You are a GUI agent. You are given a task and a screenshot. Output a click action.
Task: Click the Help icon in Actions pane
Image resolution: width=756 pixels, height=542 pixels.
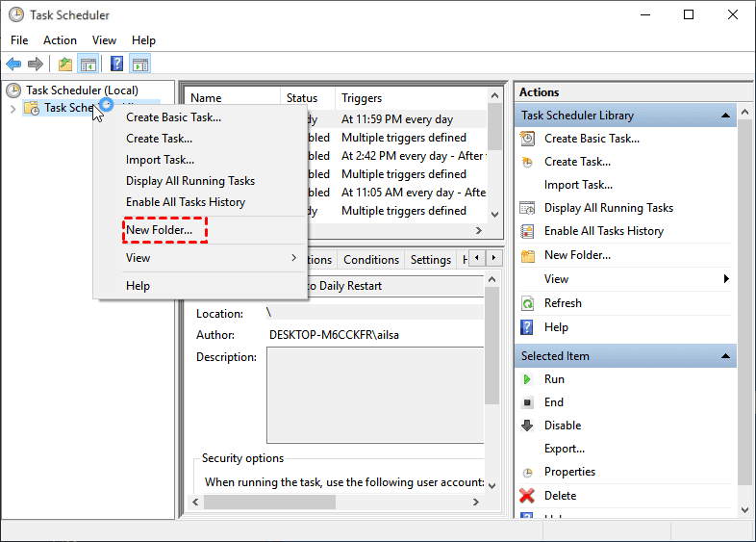(527, 327)
